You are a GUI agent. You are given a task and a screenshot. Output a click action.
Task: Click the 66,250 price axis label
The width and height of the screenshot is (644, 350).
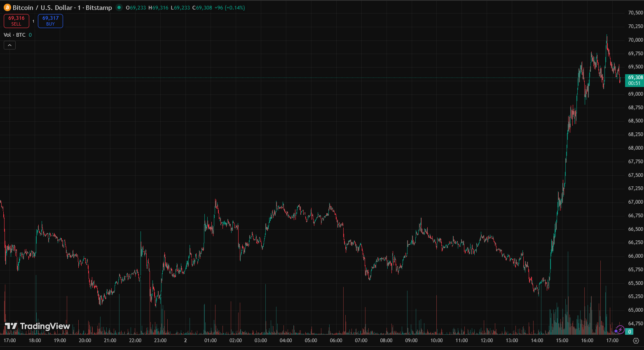pos(635,242)
